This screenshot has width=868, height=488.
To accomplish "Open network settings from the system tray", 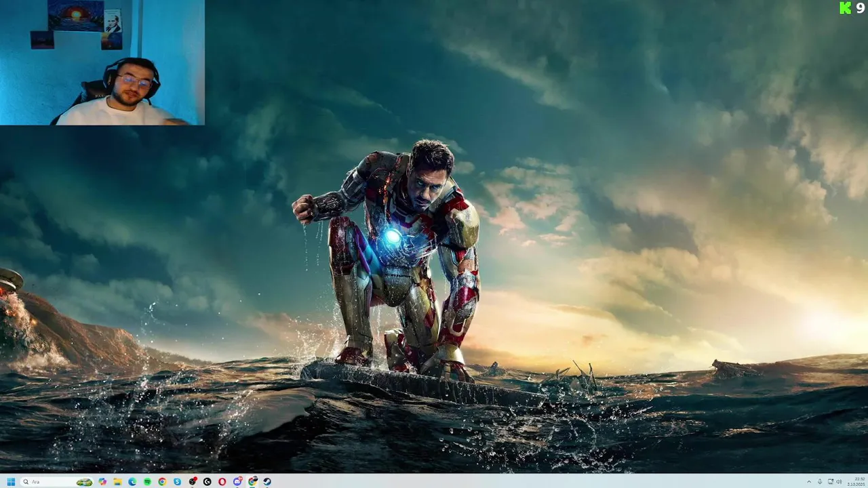I will click(831, 482).
